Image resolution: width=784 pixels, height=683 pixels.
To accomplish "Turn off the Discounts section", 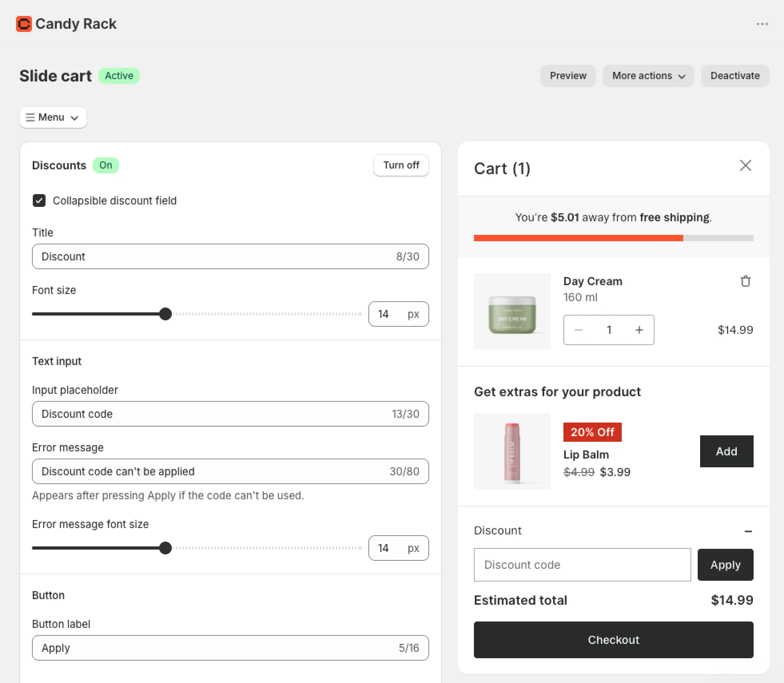I will (x=401, y=165).
